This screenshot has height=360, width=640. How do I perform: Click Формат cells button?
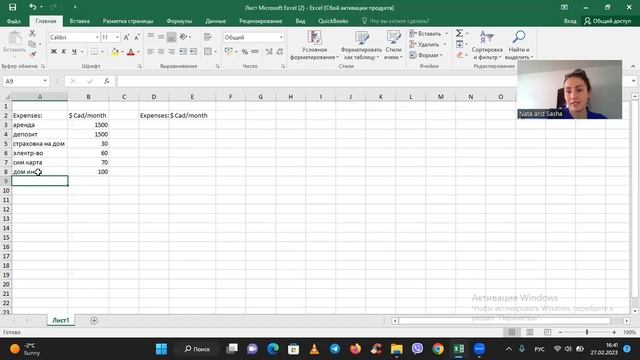point(426,55)
